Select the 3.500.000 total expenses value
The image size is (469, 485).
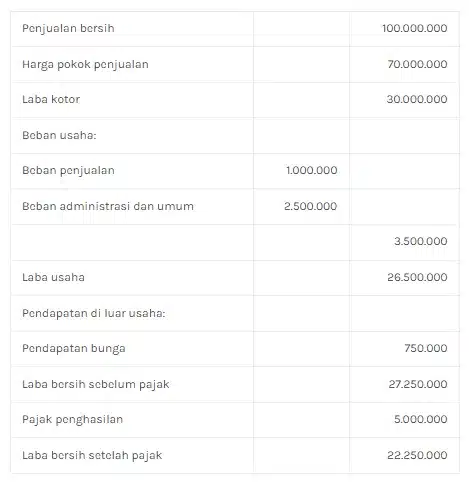tap(420, 241)
